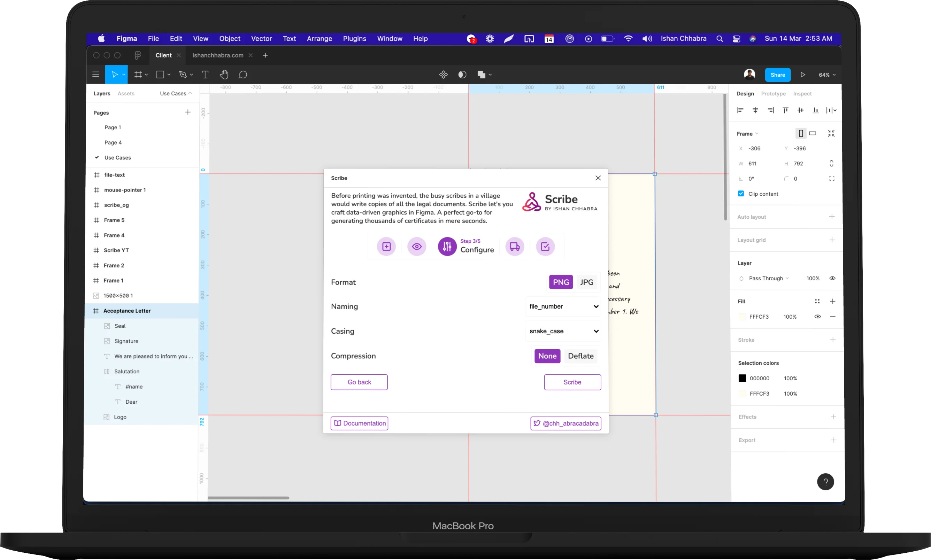
Task: Click the Scribe checkmark step icon
Action: pyautogui.click(x=545, y=247)
